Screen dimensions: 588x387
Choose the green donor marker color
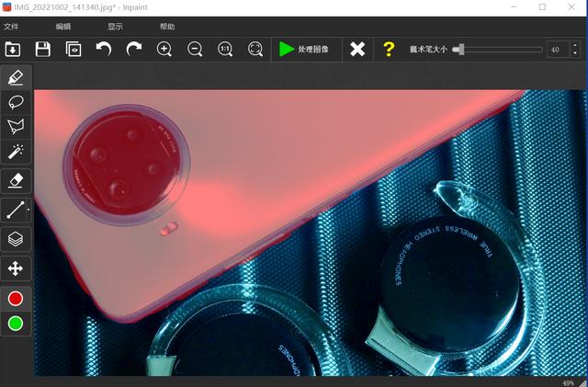click(16, 324)
